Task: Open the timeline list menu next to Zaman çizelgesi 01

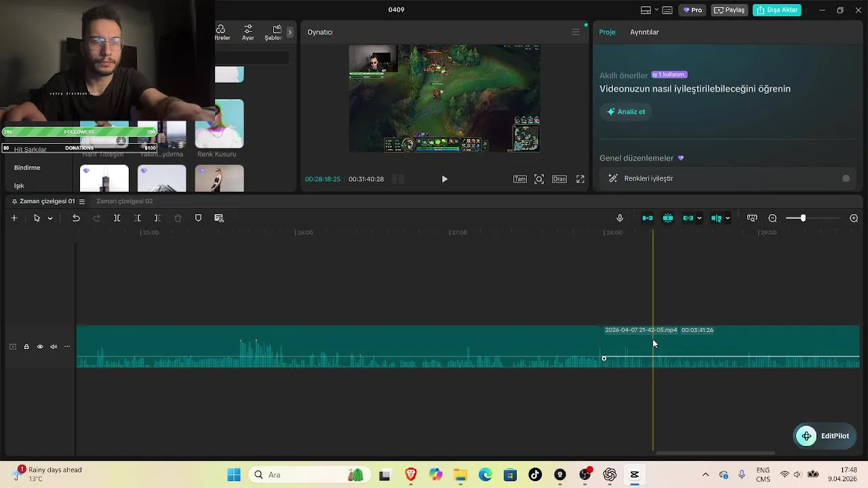Action: click(82, 201)
